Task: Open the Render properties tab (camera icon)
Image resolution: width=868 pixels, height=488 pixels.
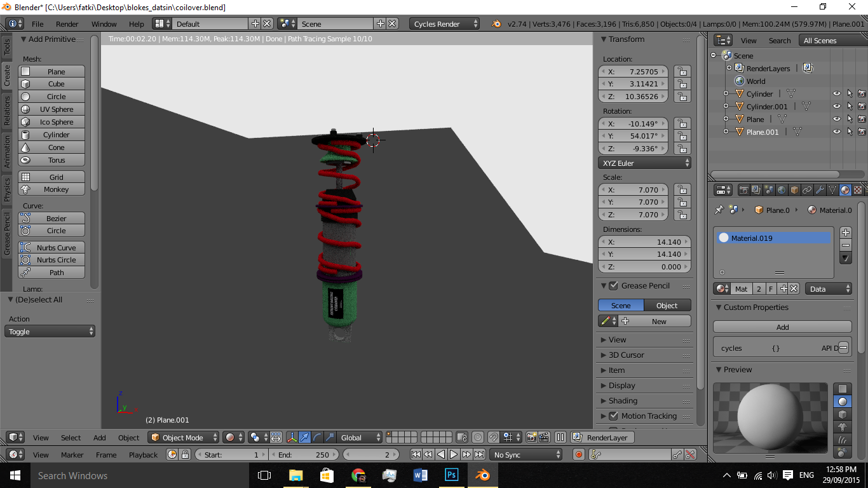Action: click(x=743, y=190)
